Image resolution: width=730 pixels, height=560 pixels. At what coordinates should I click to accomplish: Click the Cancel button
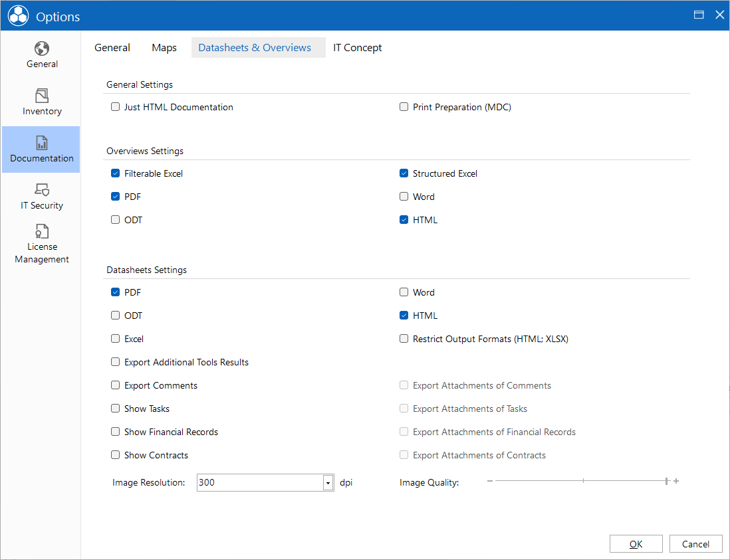tap(695, 544)
